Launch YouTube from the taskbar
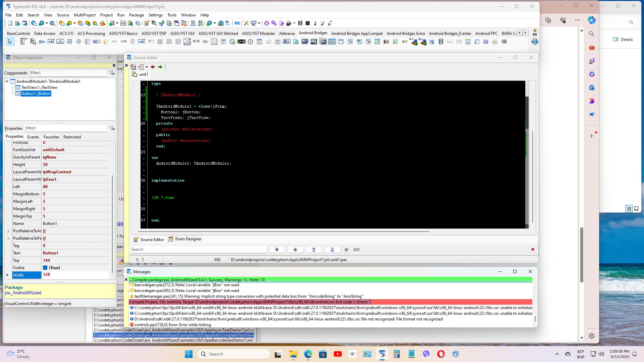 [338, 354]
